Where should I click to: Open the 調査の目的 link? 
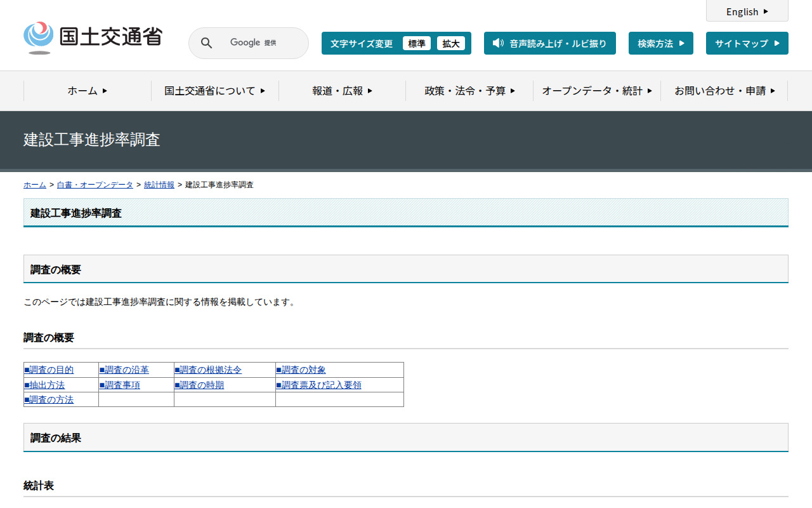coord(51,370)
